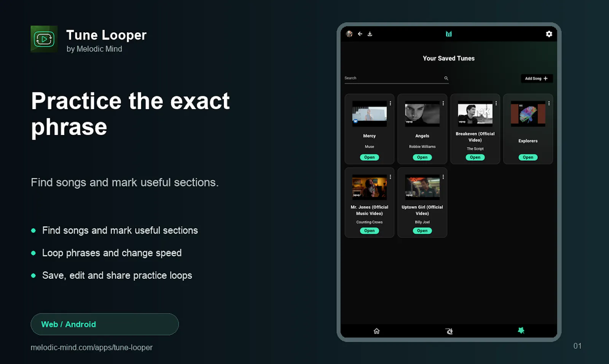Click Open on the Uptown Girl card

tap(422, 230)
